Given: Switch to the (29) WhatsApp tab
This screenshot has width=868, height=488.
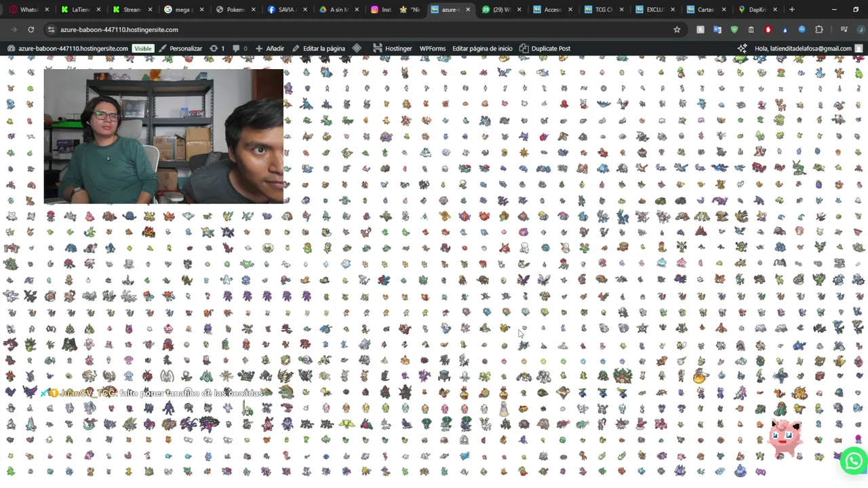Looking at the screenshot, I should coord(500,9).
